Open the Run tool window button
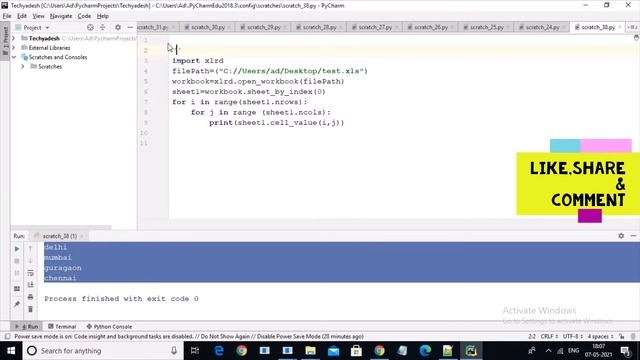The image size is (640, 360). tap(27, 327)
